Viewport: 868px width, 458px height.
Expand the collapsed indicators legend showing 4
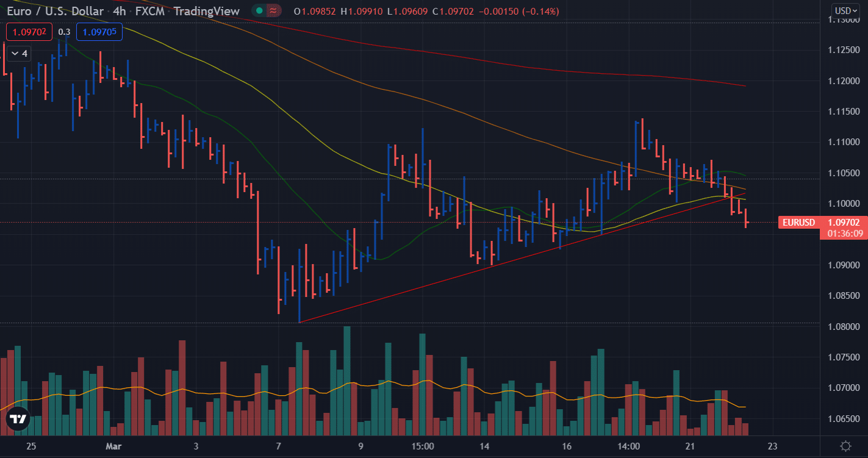[x=18, y=54]
